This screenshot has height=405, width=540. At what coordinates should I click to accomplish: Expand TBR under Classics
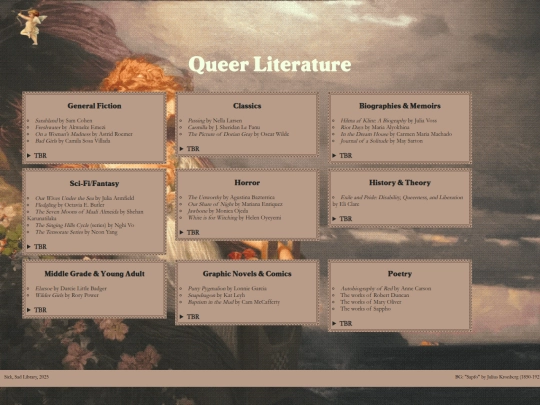(190, 149)
